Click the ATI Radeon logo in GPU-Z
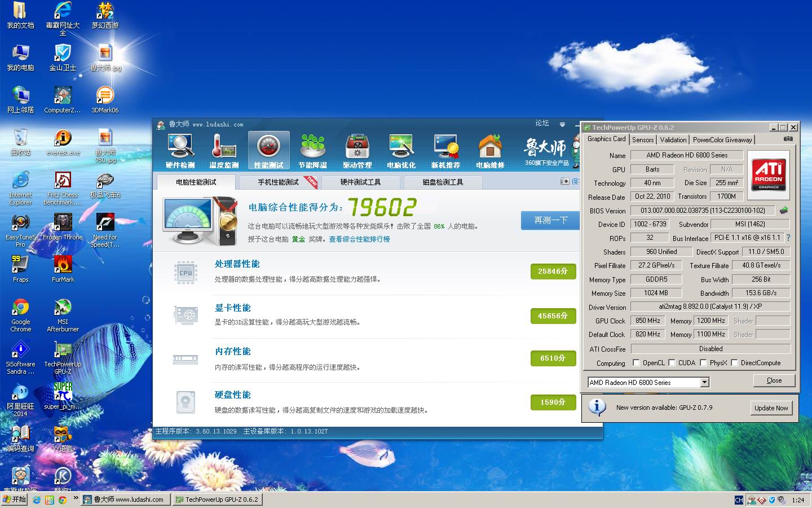812x508 pixels. [768, 175]
